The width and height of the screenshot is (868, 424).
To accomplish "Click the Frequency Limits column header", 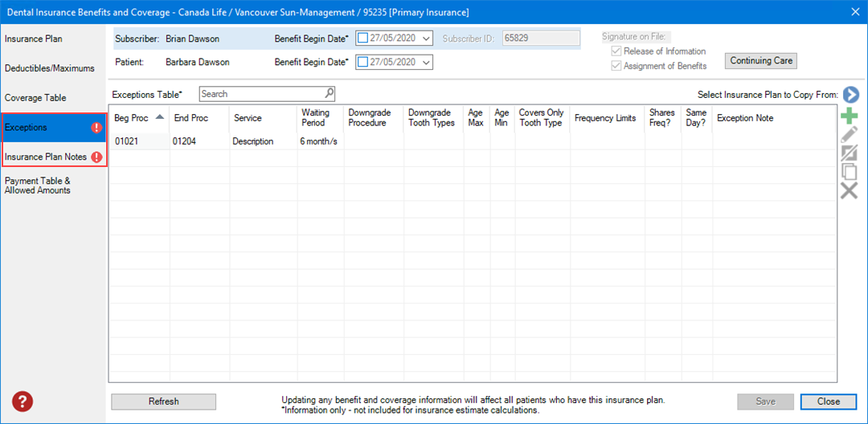I will coord(608,118).
